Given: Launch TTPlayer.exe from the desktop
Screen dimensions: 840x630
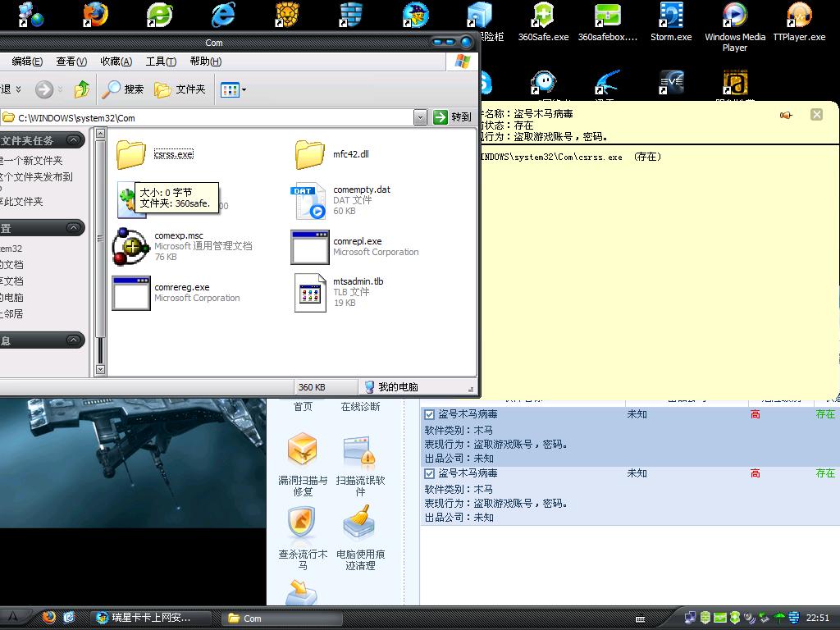Looking at the screenshot, I should 799,21.
